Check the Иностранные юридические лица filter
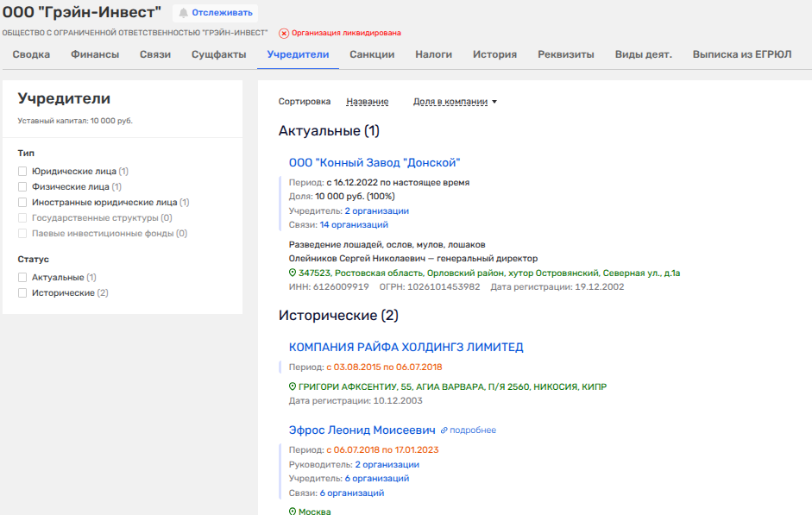The image size is (812, 515). pyautogui.click(x=23, y=203)
